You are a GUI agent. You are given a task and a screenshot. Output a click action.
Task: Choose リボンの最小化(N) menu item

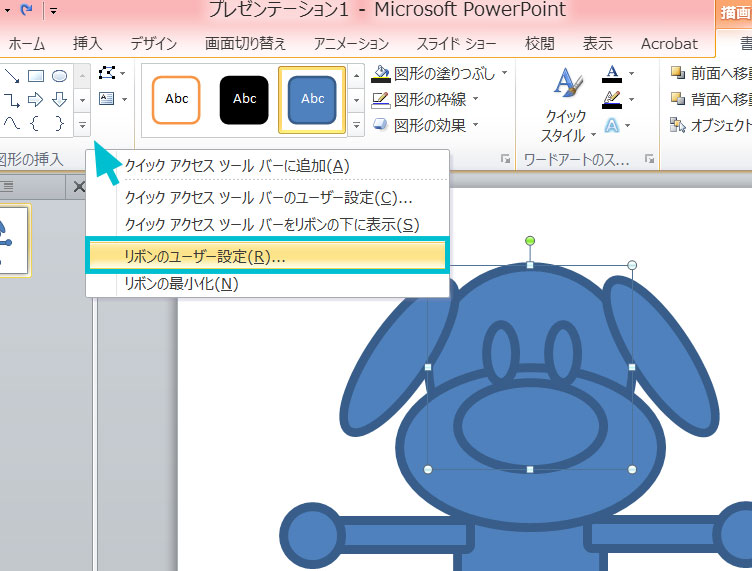268,284
